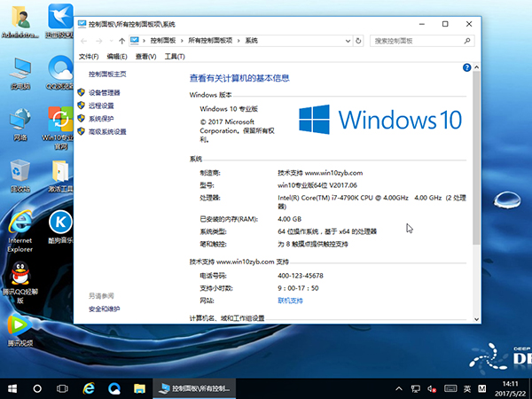The height and width of the screenshot is (399, 532).
Task: Open 远程设置 remote settings
Action: point(101,106)
